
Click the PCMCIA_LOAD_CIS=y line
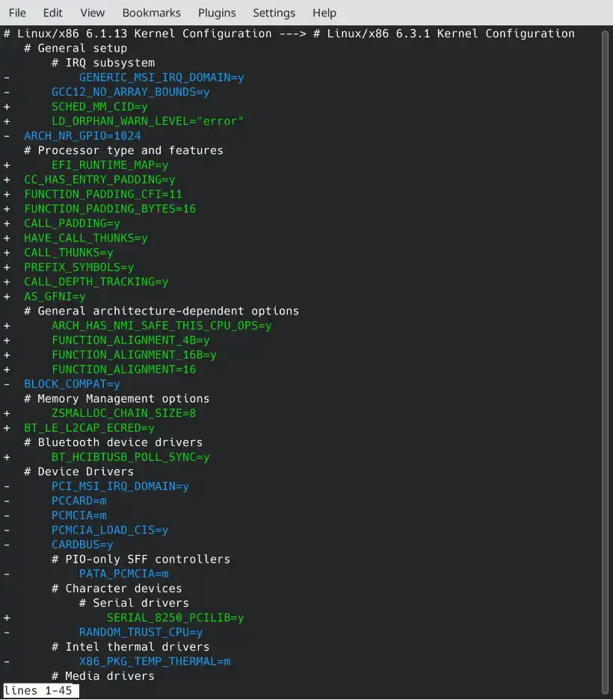tap(110, 530)
